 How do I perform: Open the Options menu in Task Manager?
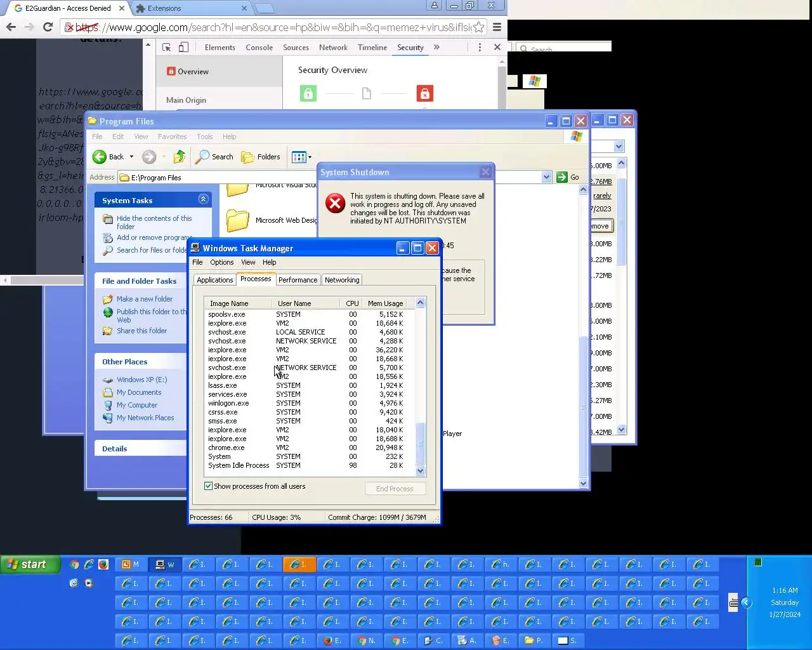pyautogui.click(x=222, y=262)
